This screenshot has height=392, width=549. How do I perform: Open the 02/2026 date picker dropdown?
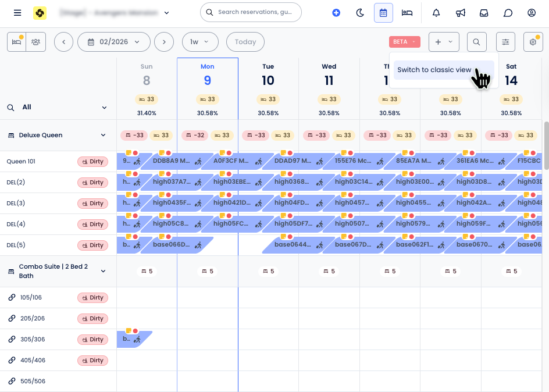(x=113, y=42)
